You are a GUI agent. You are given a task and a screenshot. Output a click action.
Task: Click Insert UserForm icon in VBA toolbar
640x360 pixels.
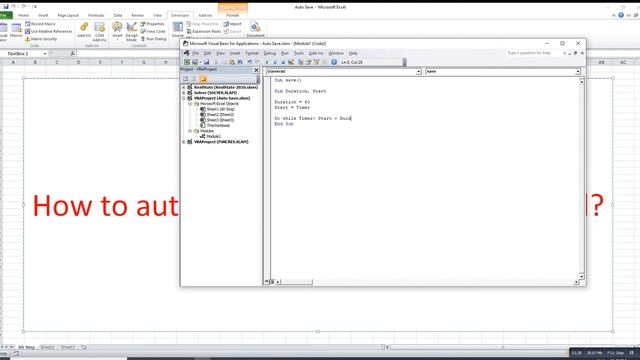(x=195, y=62)
